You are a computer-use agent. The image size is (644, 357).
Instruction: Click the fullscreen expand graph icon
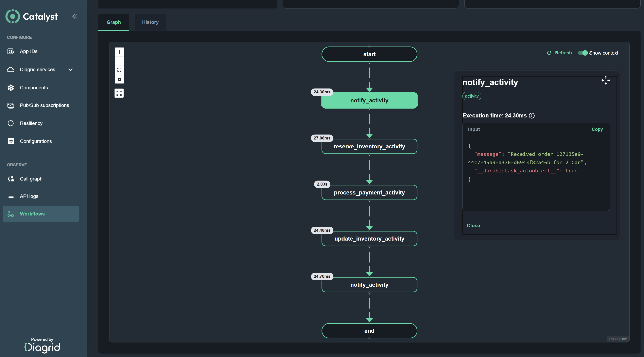[119, 93]
